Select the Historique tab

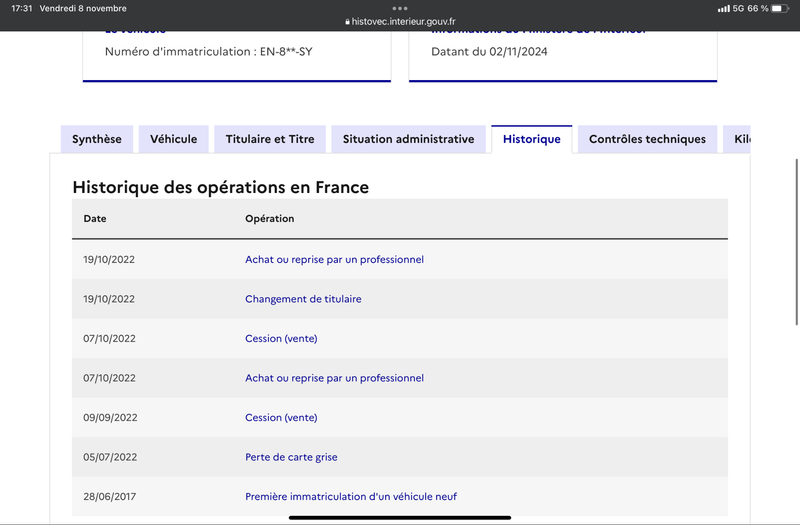point(532,139)
